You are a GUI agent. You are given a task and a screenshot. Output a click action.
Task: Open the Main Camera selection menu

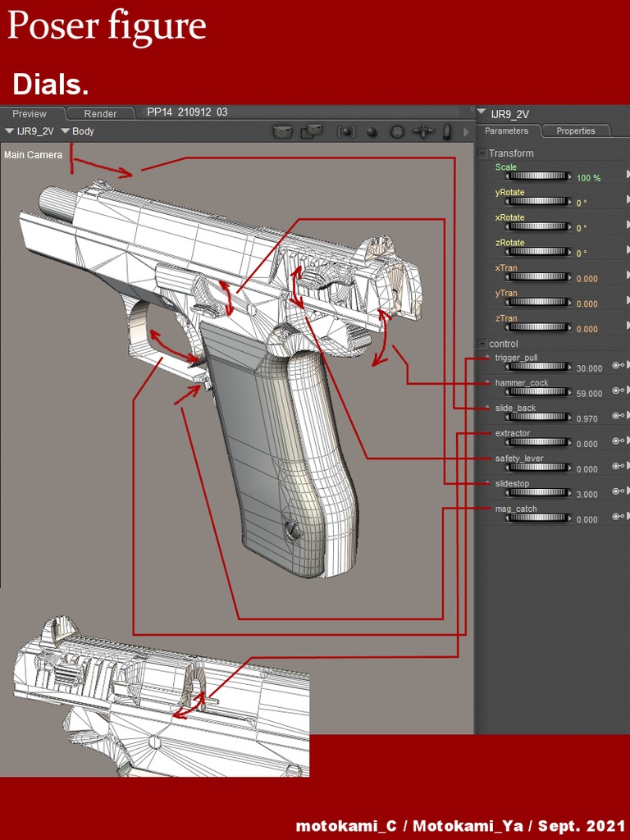[x=33, y=155]
